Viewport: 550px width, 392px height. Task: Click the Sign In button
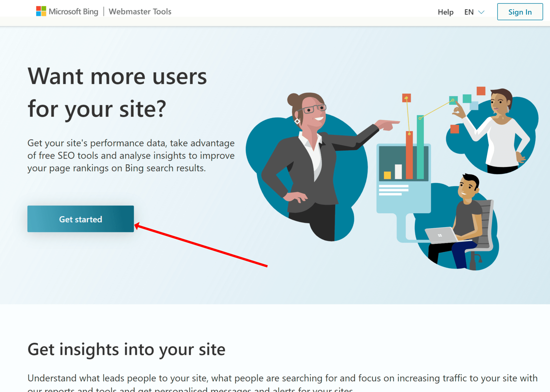pyautogui.click(x=519, y=11)
